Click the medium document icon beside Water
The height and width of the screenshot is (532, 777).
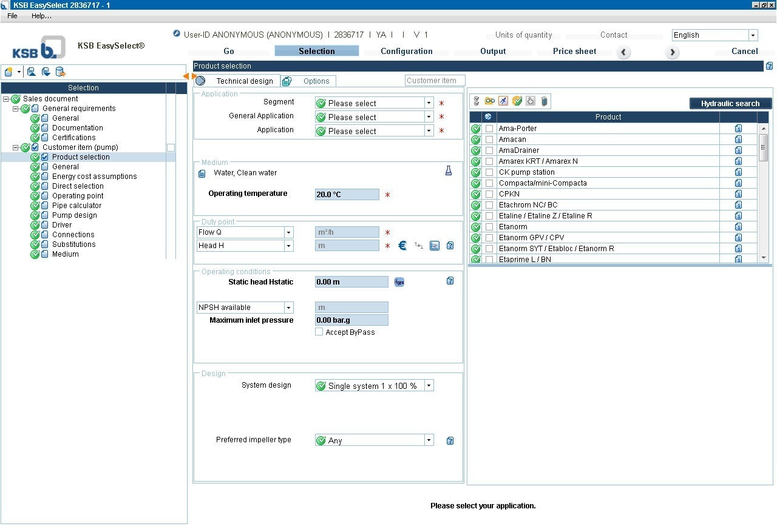coord(202,173)
